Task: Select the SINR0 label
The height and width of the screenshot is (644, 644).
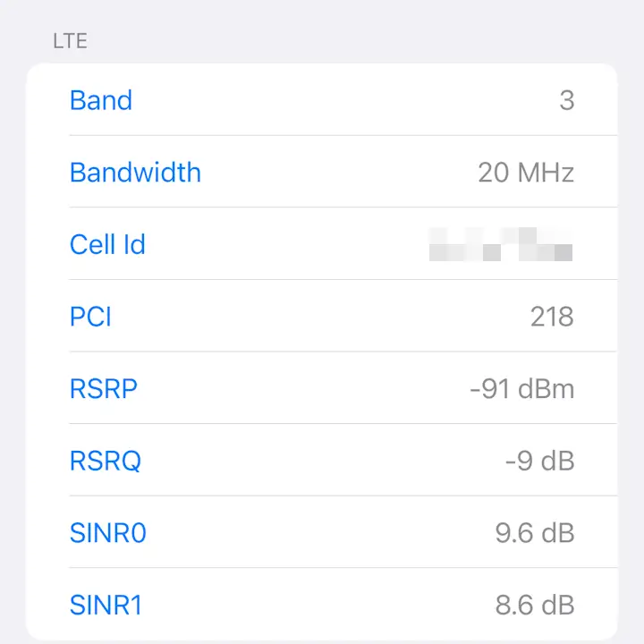Action: (108, 533)
